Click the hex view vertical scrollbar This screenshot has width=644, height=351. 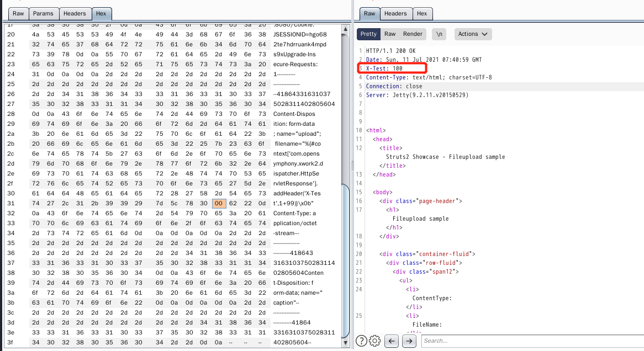point(346,248)
